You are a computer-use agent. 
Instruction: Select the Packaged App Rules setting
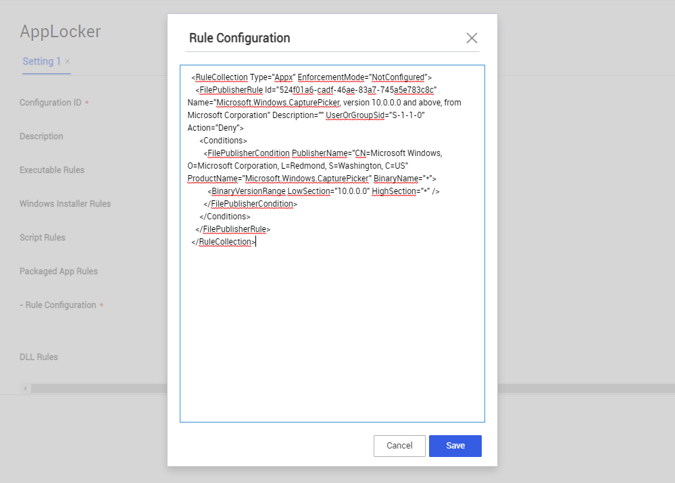(58, 271)
